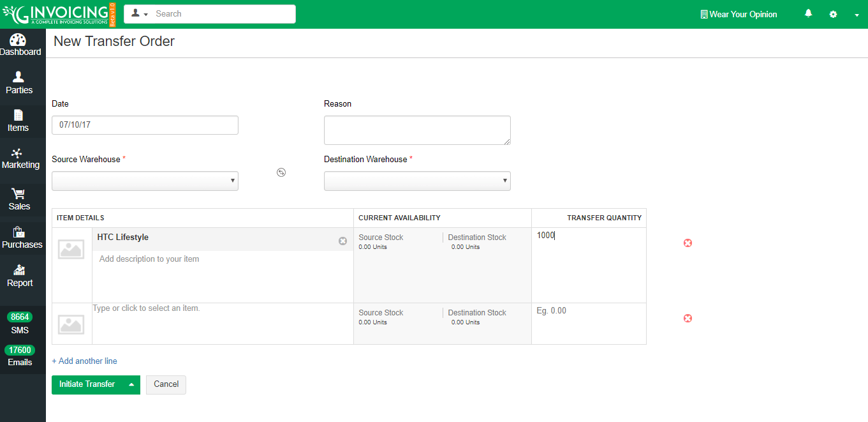Image resolution: width=868 pixels, height=422 pixels.
Task: Open the Initiate Transfer arrow menu
Action: click(x=131, y=384)
